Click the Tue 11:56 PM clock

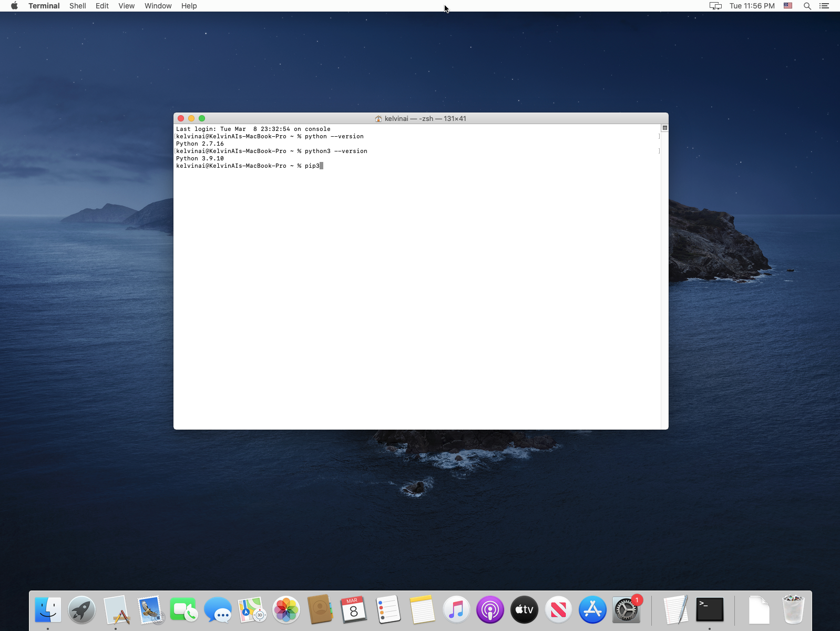(x=752, y=6)
